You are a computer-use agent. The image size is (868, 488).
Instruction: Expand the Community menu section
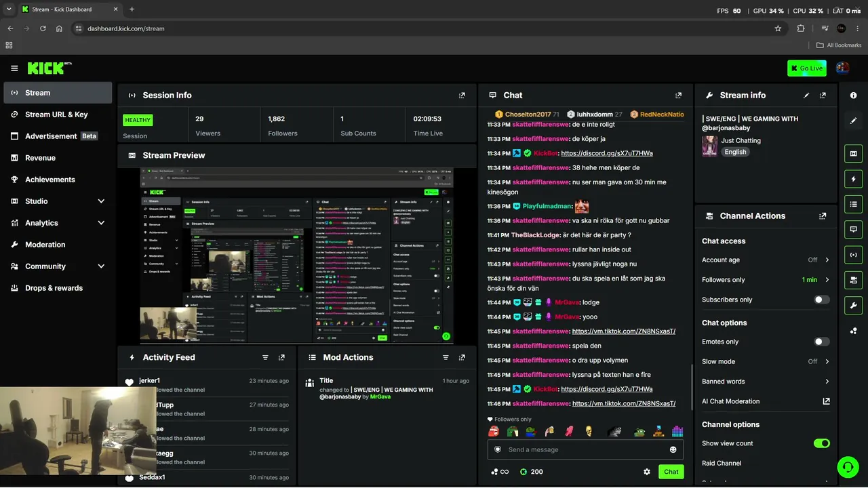[101, 266]
